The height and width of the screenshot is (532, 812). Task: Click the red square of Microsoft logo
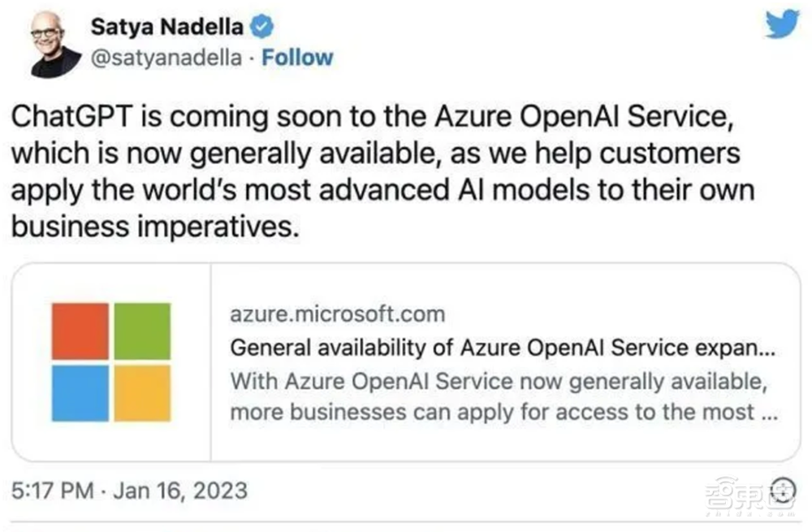click(x=80, y=331)
